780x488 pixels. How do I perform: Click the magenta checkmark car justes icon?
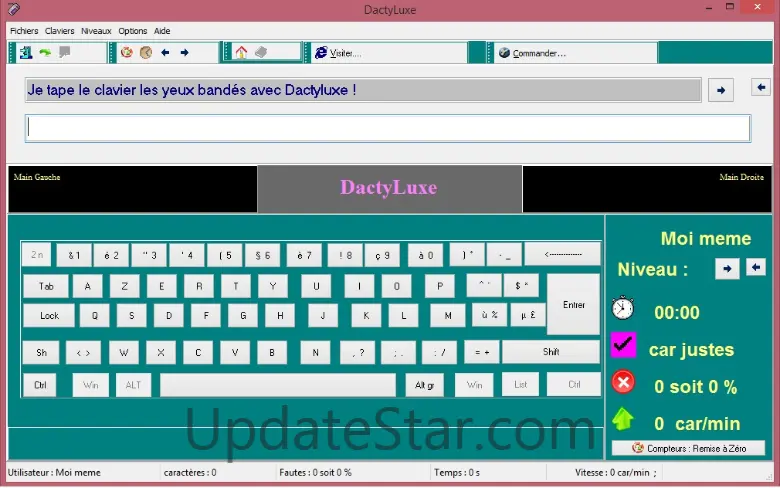pos(623,345)
